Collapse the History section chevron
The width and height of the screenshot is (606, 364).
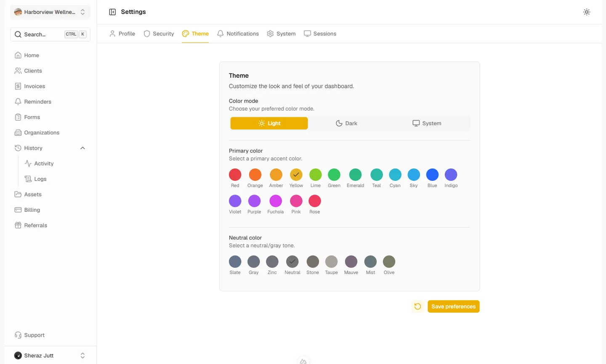82,148
